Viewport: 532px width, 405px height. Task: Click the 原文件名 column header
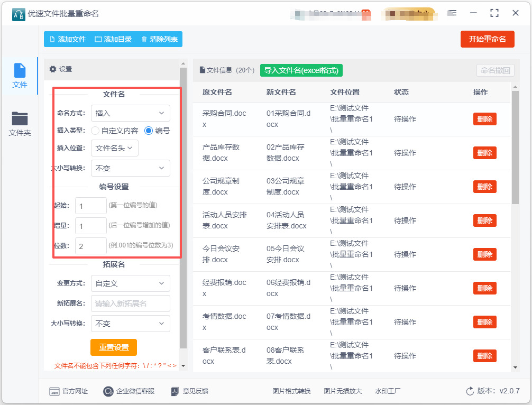coord(217,92)
